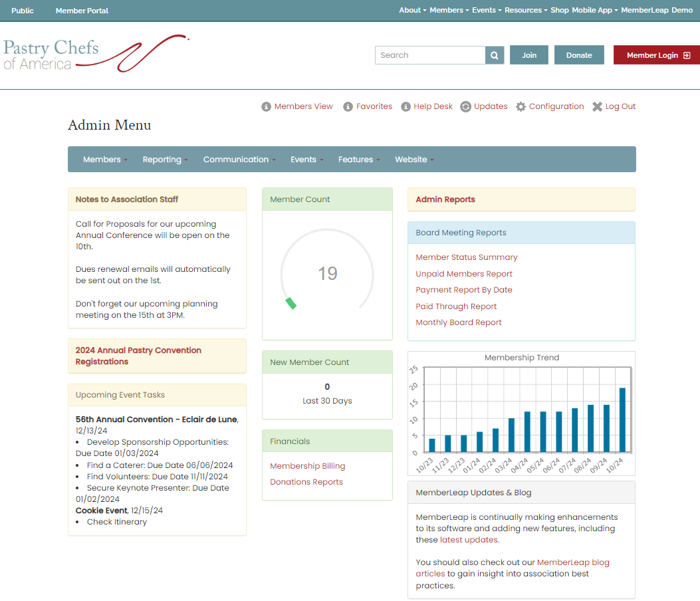Click the Find a Caterer task item
Image resolution: width=700 pixels, height=601 pixels.
pyautogui.click(x=160, y=465)
